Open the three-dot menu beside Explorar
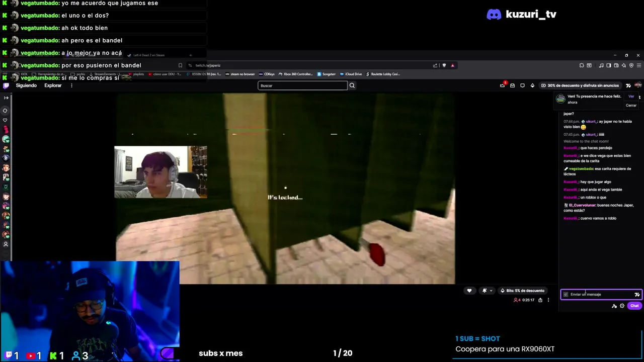This screenshot has width=644, height=362. (71, 85)
